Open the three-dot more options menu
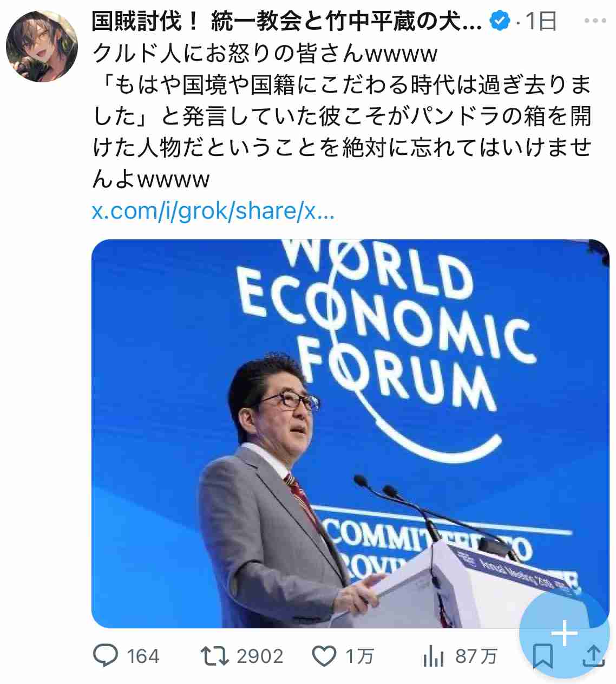 pyautogui.click(x=595, y=21)
